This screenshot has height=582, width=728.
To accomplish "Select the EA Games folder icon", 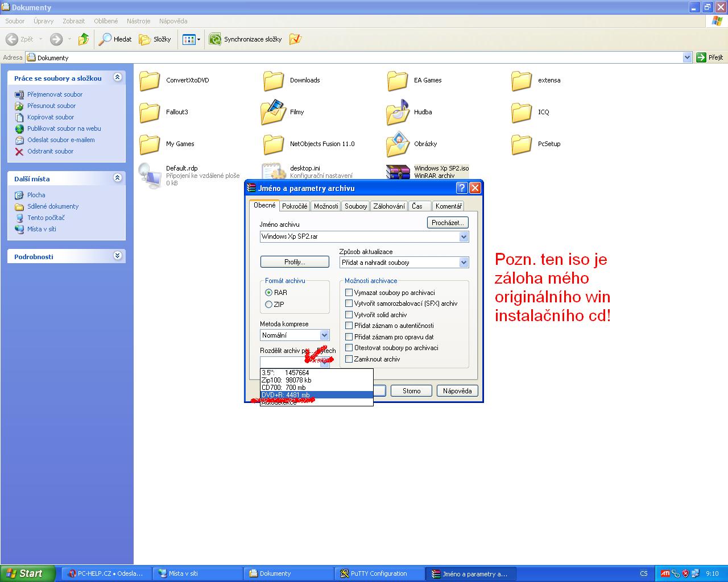I will [x=398, y=81].
